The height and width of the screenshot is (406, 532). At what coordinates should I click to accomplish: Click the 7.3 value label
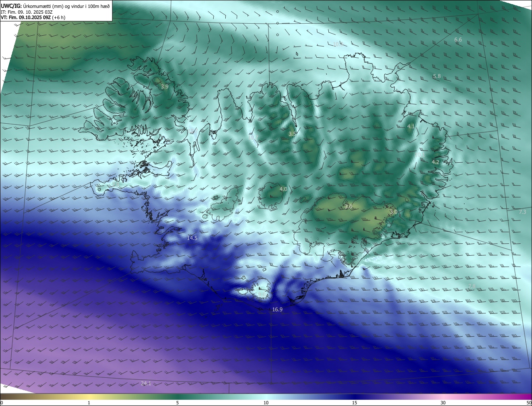click(522, 212)
